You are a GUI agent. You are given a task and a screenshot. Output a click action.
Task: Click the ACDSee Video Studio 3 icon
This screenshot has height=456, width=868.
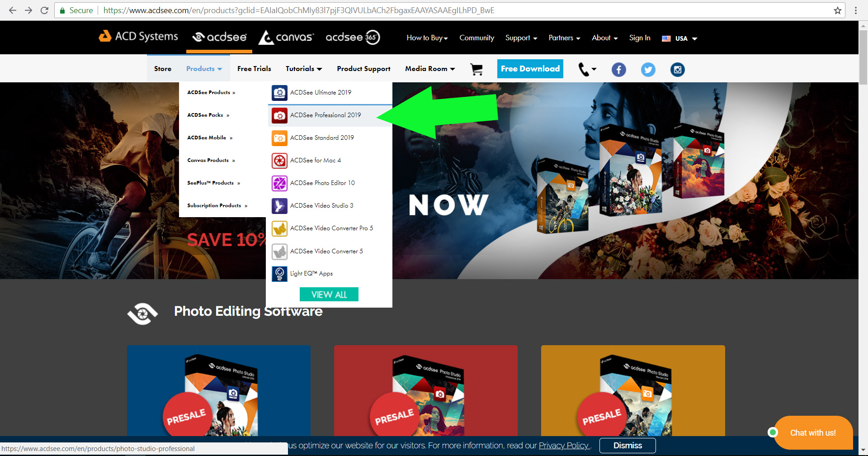click(x=279, y=206)
